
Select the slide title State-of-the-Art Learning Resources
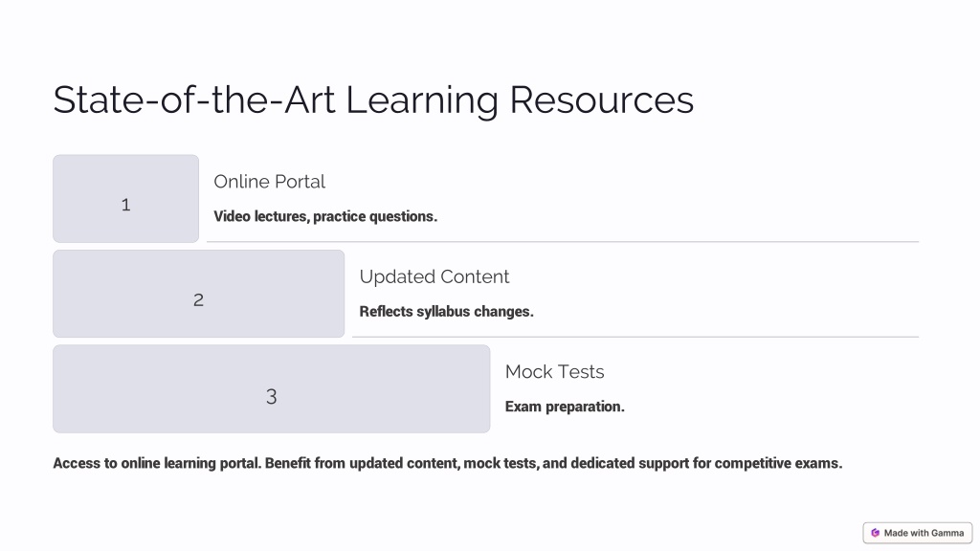click(373, 99)
